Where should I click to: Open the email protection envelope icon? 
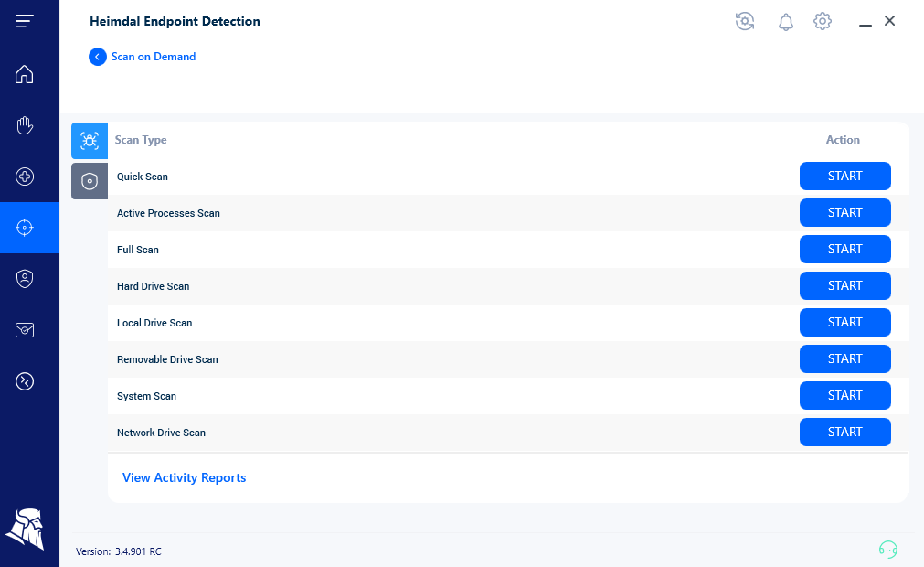tap(24, 330)
